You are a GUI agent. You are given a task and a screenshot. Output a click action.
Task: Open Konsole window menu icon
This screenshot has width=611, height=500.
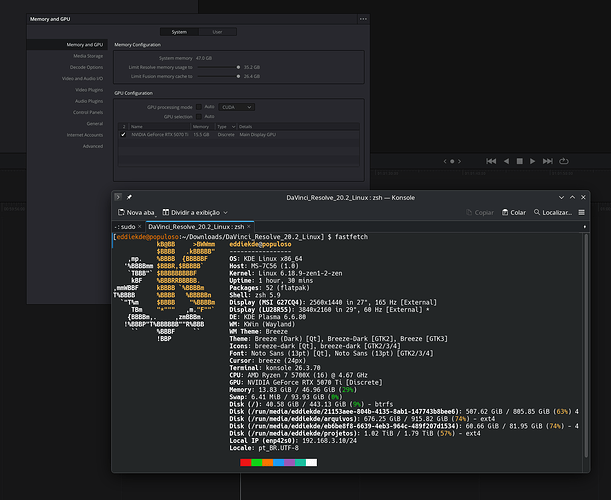(x=118, y=197)
